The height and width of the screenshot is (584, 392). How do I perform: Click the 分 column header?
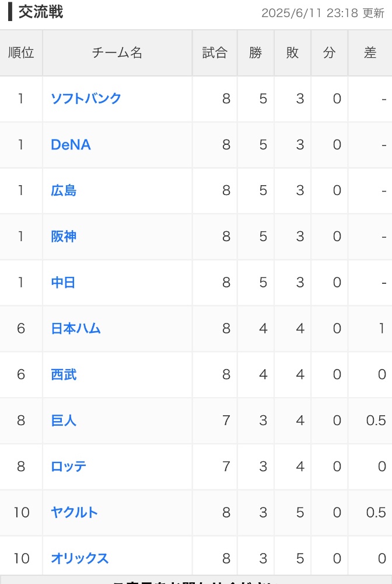[329, 53]
